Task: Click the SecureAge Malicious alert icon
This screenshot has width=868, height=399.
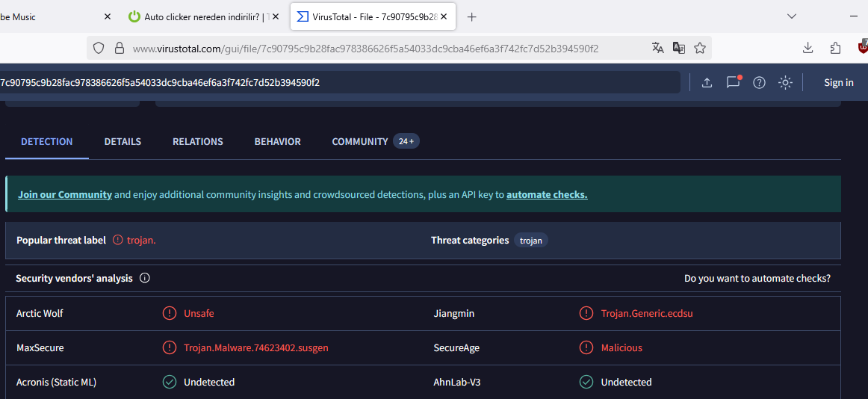Action: point(586,347)
